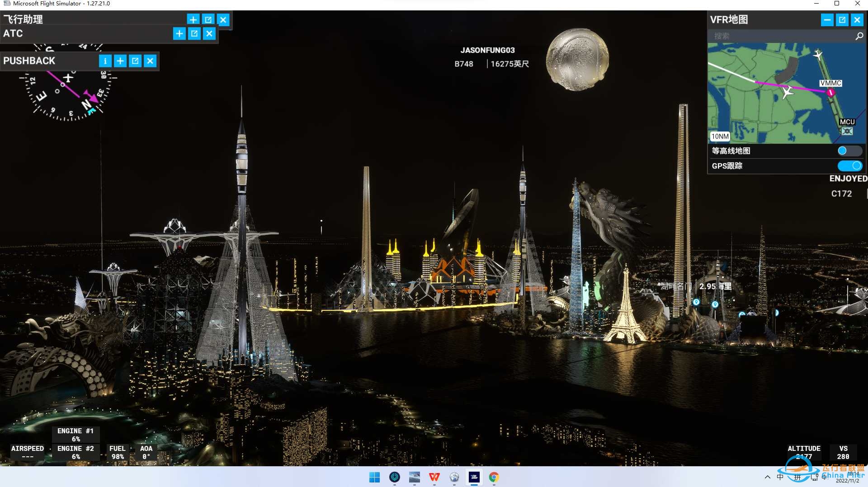Click the C172 aircraft type label
This screenshot has width=868, height=487.
click(841, 193)
